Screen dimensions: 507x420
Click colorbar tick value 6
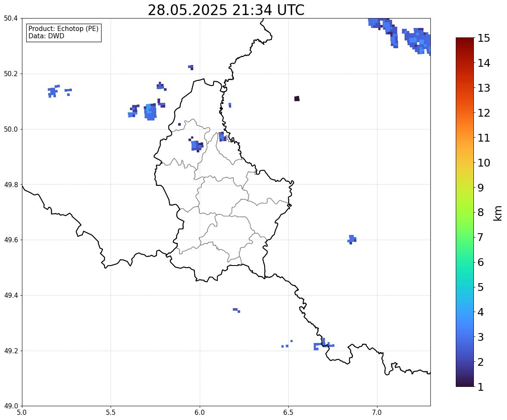coord(481,262)
